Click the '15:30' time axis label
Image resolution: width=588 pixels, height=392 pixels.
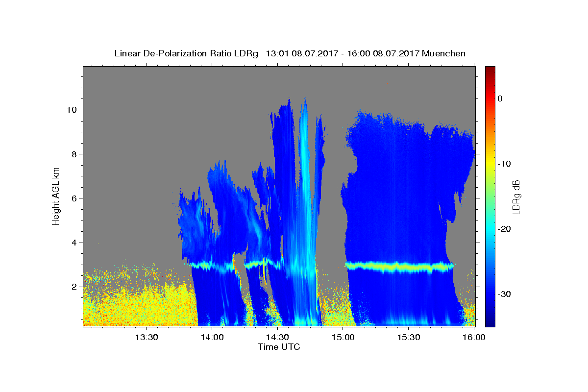(409, 337)
